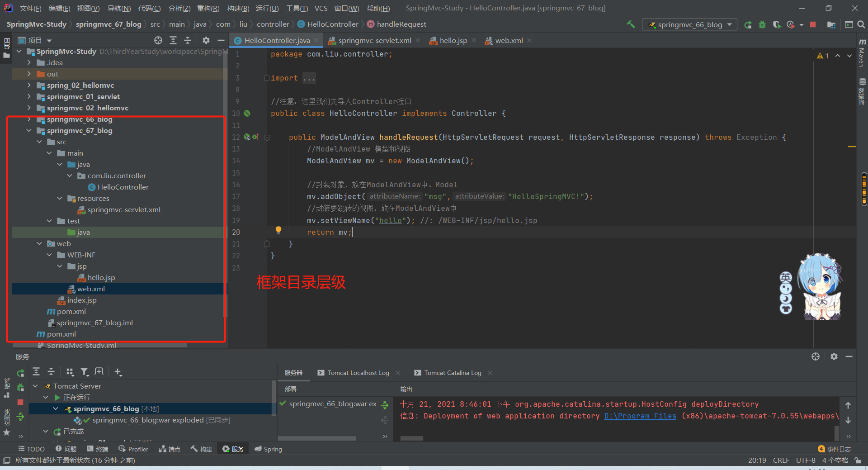Collapse the test folder node
868x470 pixels.
[x=49, y=221]
